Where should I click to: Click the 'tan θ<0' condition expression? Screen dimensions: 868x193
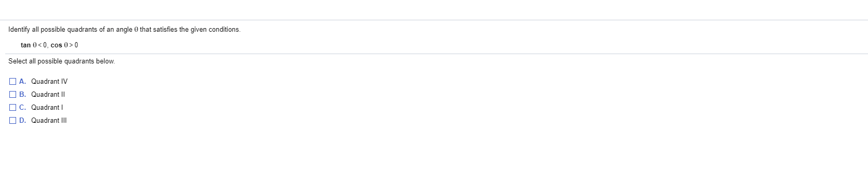click(34, 45)
